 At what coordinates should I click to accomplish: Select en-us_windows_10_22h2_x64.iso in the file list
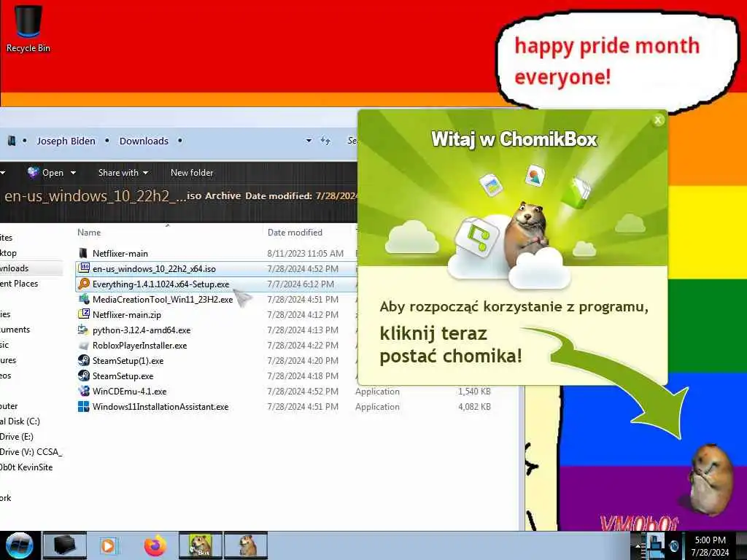click(x=154, y=269)
